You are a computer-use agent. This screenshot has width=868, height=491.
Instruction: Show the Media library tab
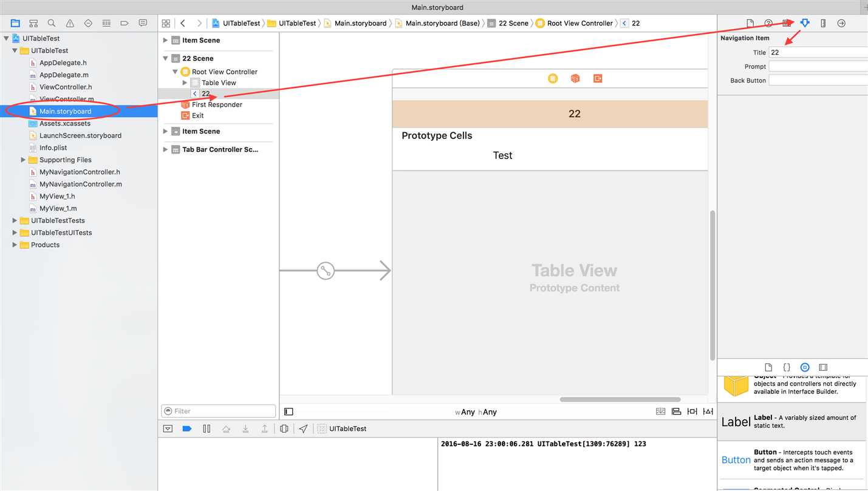[x=823, y=367]
